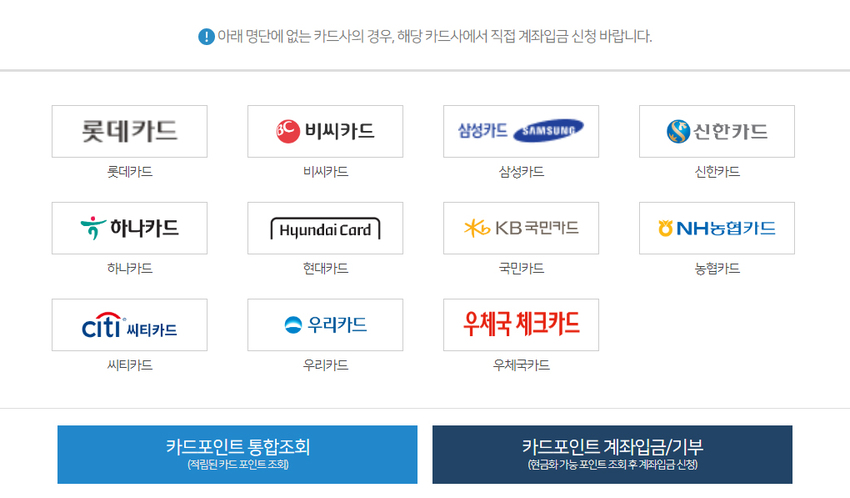850x498 pixels.
Task: Choose the NH Nonghyup Card logo tile
Action: [717, 228]
